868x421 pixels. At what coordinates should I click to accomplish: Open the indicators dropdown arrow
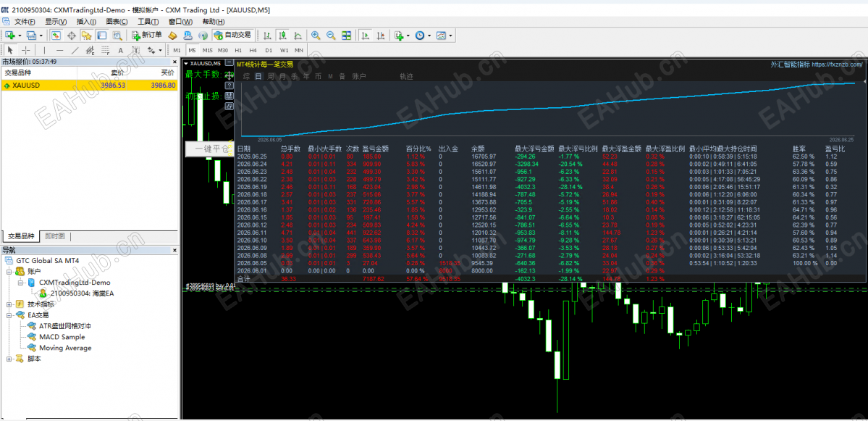(408, 36)
